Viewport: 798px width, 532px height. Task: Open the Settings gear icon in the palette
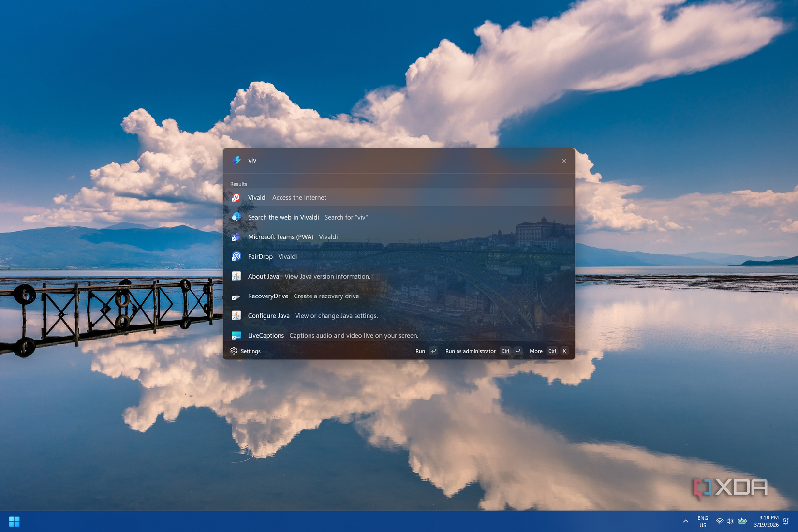click(234, 351)
